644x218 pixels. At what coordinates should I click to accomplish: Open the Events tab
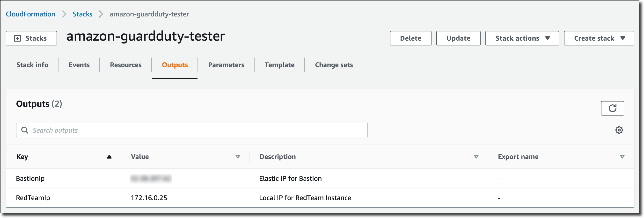click(79, 65)
